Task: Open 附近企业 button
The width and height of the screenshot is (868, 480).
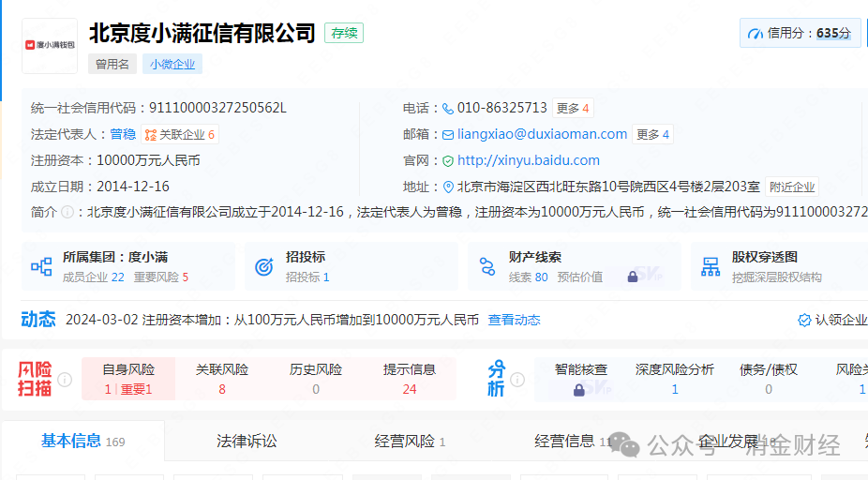Action: [792, 187]
